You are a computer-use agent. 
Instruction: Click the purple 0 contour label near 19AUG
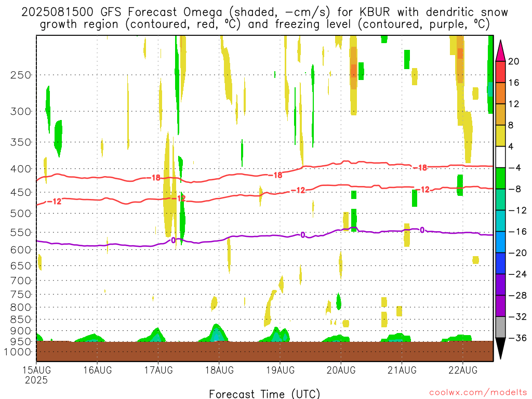pos(303,235)
